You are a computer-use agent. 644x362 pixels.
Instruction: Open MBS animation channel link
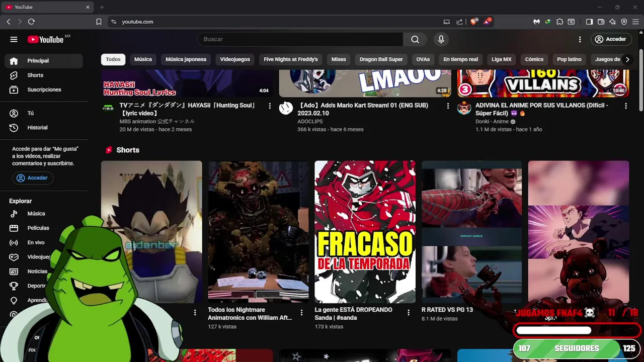(157, 121)
